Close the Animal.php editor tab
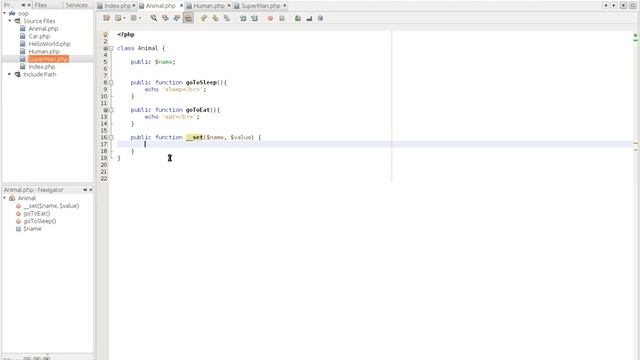Viewport: 640px width, 360px height. [x=181, y=6]
